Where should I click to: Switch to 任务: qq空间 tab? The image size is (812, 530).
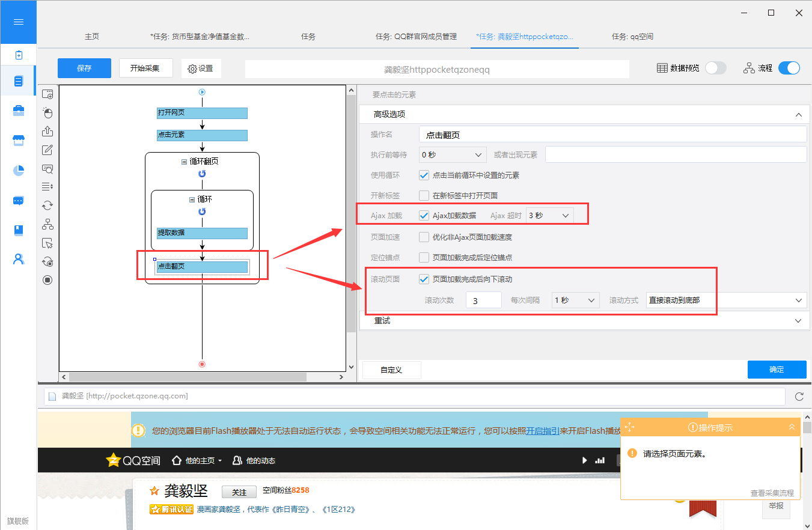[x=632, y=36]
